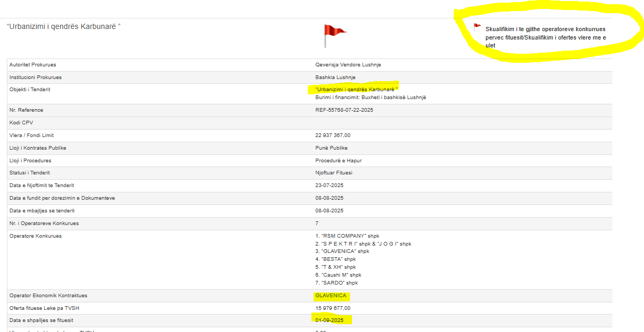Click the "Procedurë e Hapur" procedure type
The height and width of the screenshot is (332, 644).
[338, 161]
